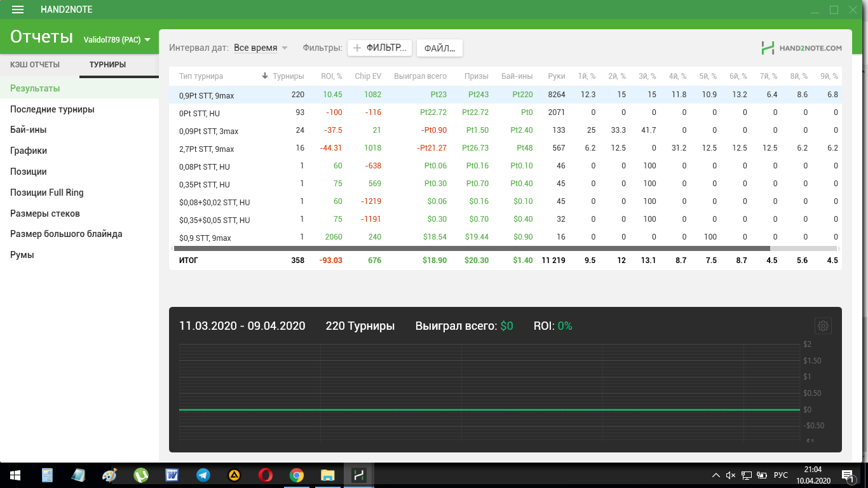
Task: Sort by Chip EV column header
Action: click(x=368, y=76)
